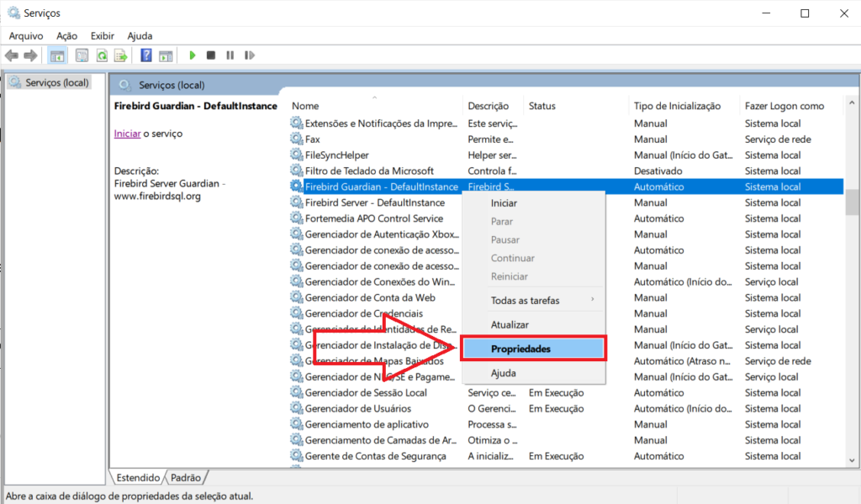
Task: Sort by the Tipo de Inicialização column header
Action: [677, 106]
